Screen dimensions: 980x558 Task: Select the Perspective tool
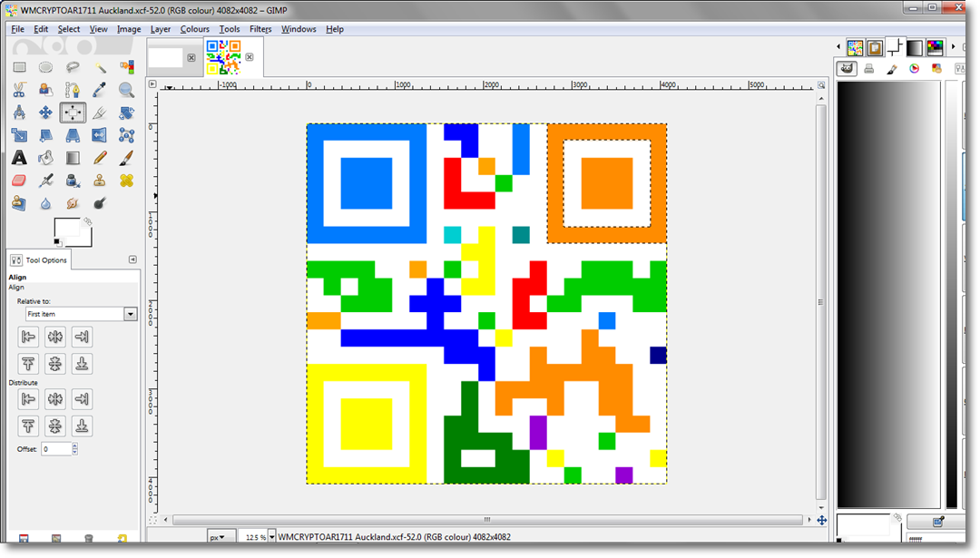[73, 135]
